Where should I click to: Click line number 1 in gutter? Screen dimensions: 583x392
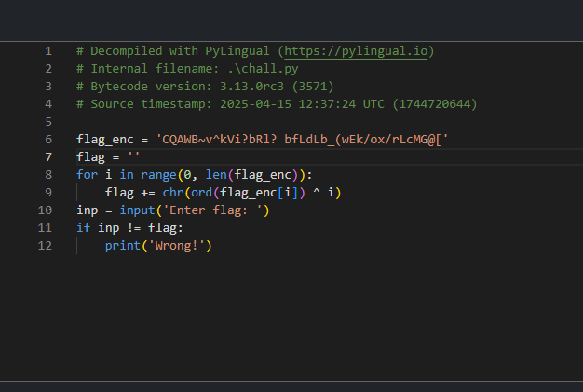tap(48, 51)
